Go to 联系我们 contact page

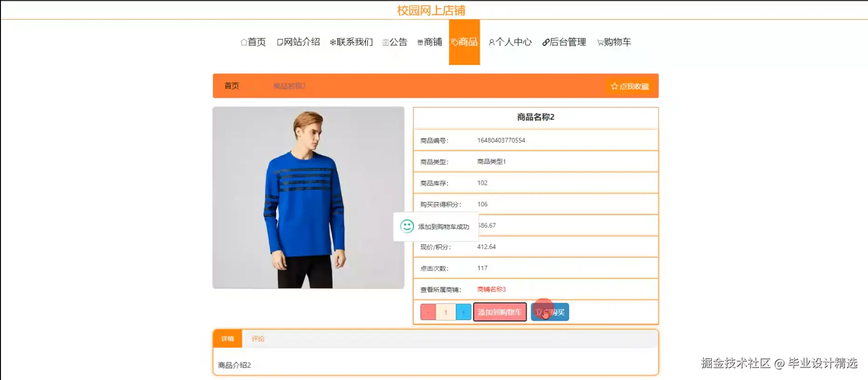pos(351,42)
